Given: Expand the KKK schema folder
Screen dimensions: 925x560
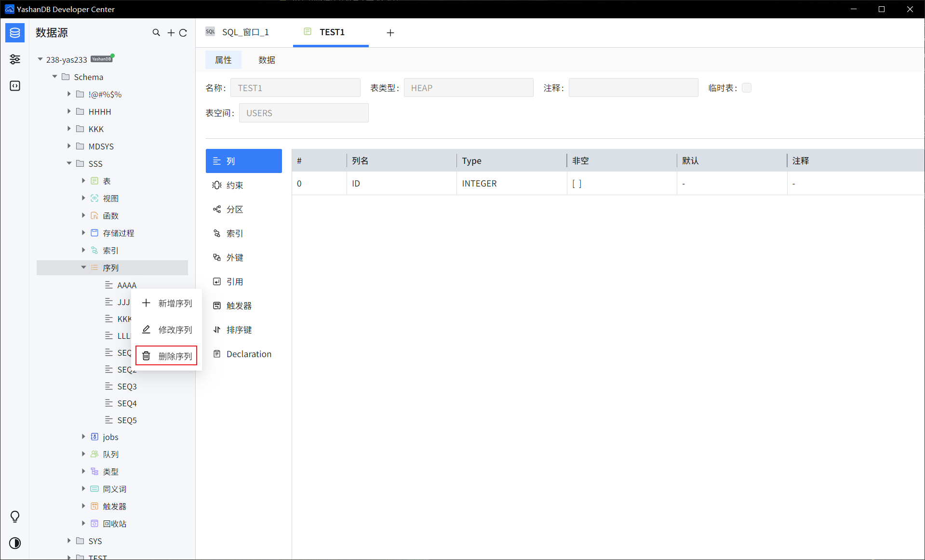Looking at the screenshot, I should [69, 129].
